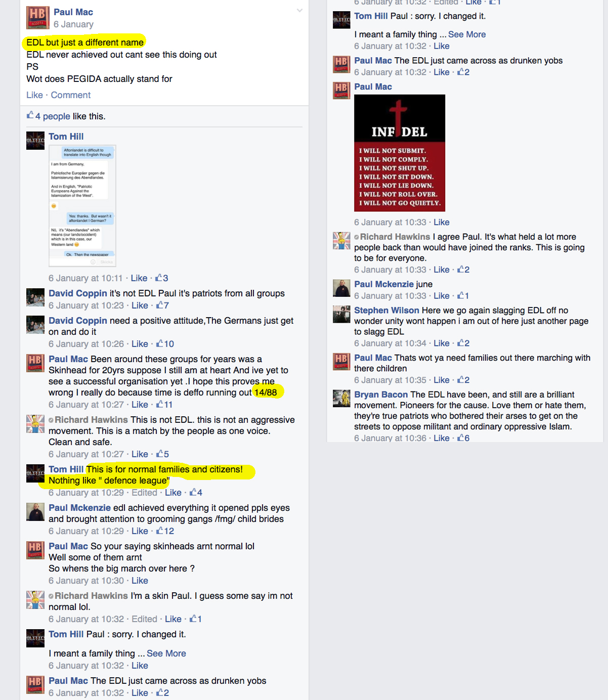This screenshot has height=700, width=608.
Task: Click the '6 January at 10:11' timestamp
Action: (x=85, y=278)
